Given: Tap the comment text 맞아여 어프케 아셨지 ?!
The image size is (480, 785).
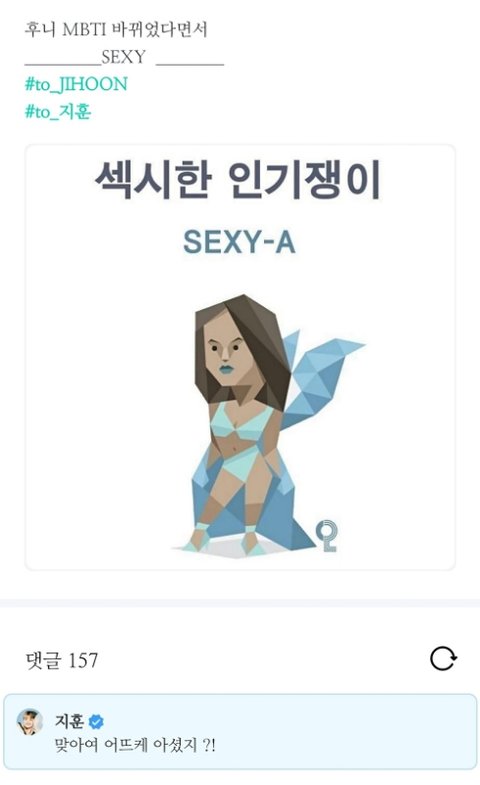Looking at the screenshot, I should 135,745.
